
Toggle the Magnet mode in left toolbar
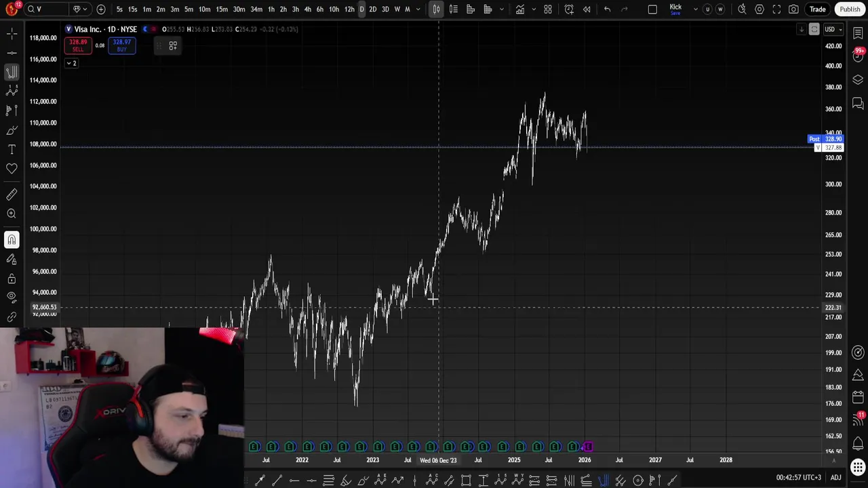pyautogui.click(x=12, y=240)
